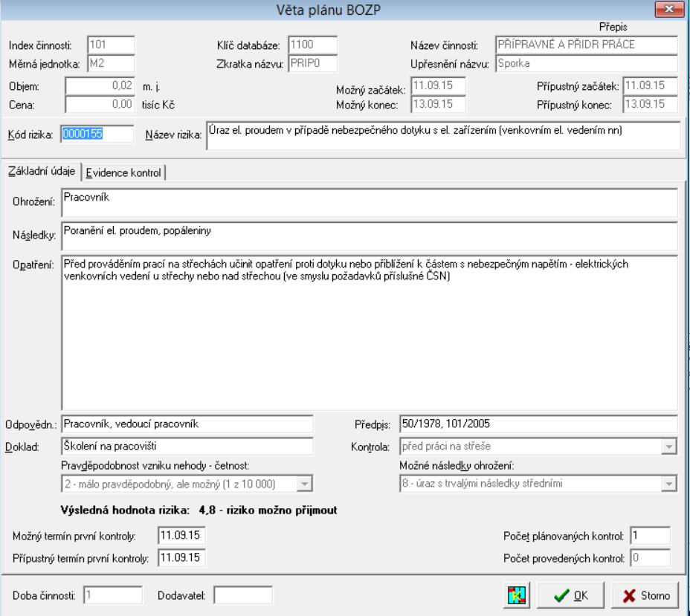Open the Kontrola dropdown arrow
Screen dimensions: 690x616
pos(668,447)
